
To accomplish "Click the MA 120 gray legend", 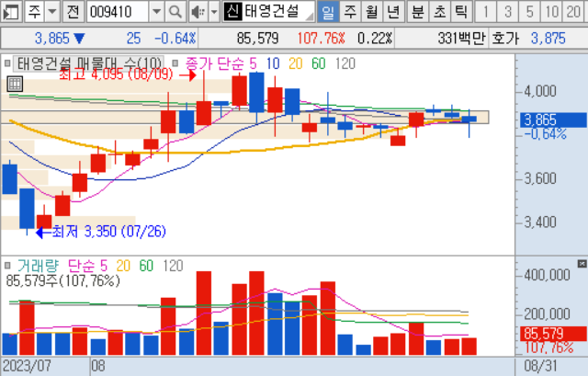I will coord(345,63).
